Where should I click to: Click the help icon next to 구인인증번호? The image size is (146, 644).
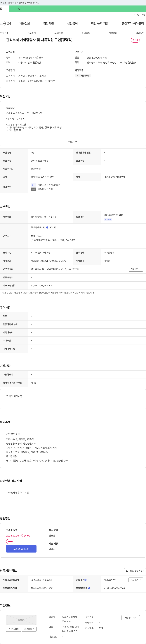tap(89, 588)
